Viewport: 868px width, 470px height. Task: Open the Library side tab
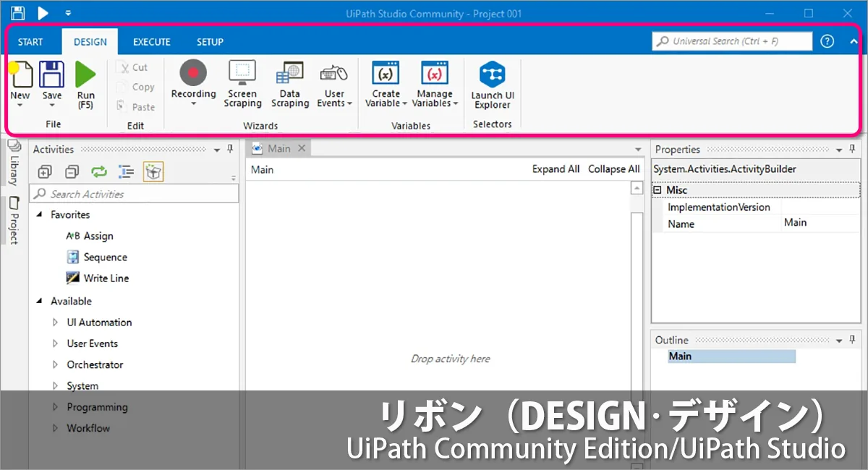(x=13, y=163)
